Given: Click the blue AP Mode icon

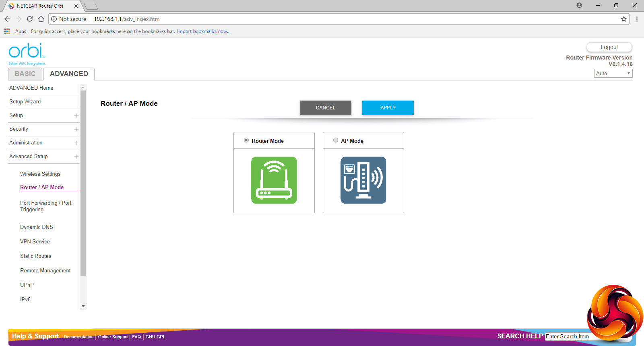Looking at the screenshot, I should (363, 180).
